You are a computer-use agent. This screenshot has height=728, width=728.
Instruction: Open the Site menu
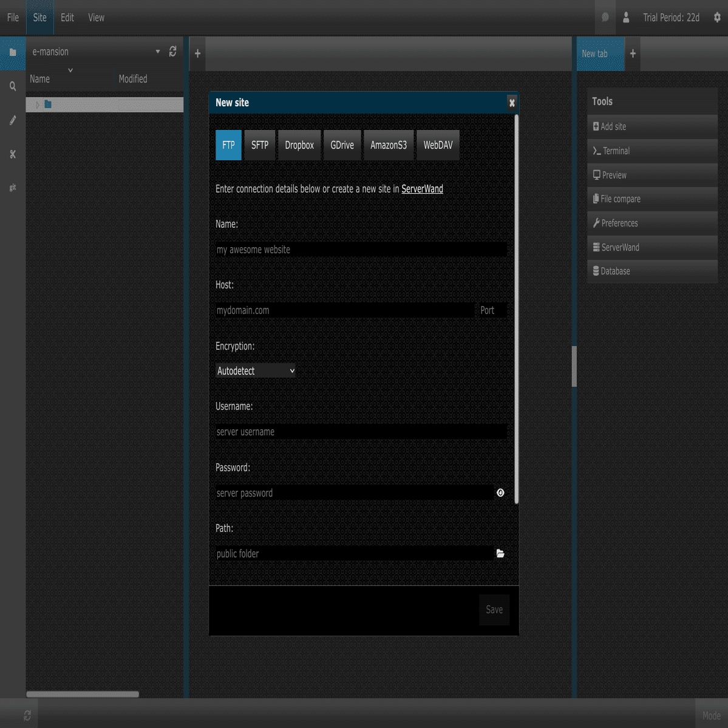click(40, 18)
